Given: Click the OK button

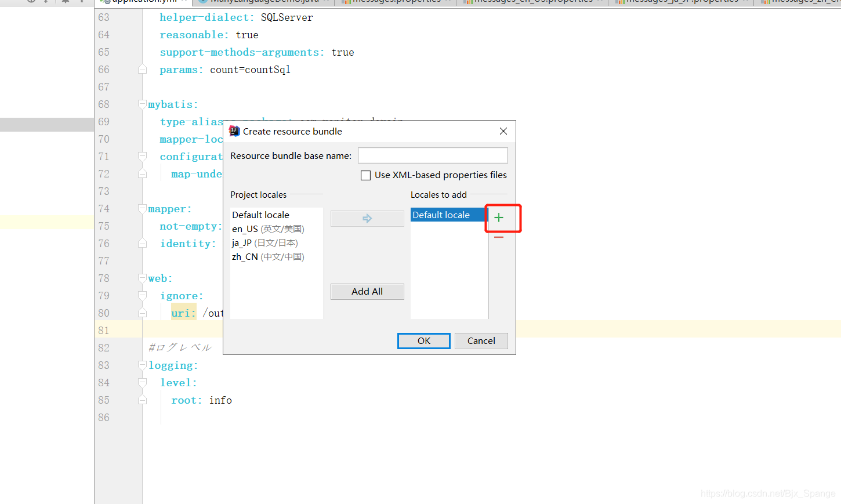Looking at the screenshot, I should pos(424,341).
